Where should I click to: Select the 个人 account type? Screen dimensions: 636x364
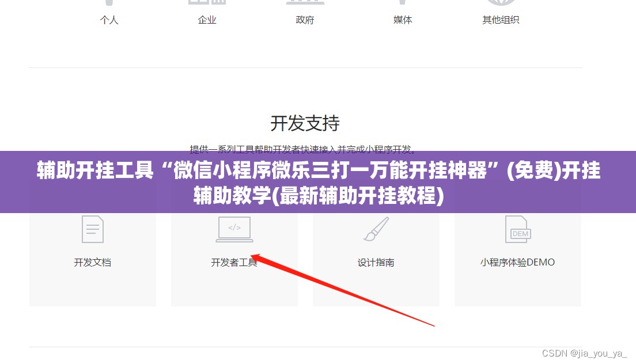pos(109,20)
